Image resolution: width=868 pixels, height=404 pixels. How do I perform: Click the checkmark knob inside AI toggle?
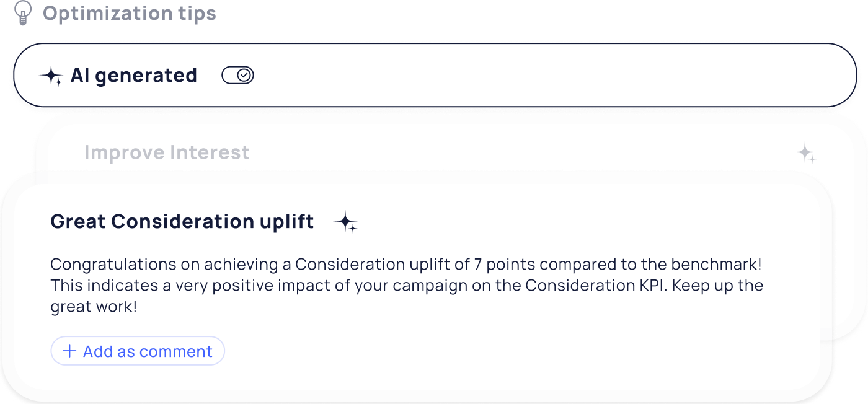(245, 76)
